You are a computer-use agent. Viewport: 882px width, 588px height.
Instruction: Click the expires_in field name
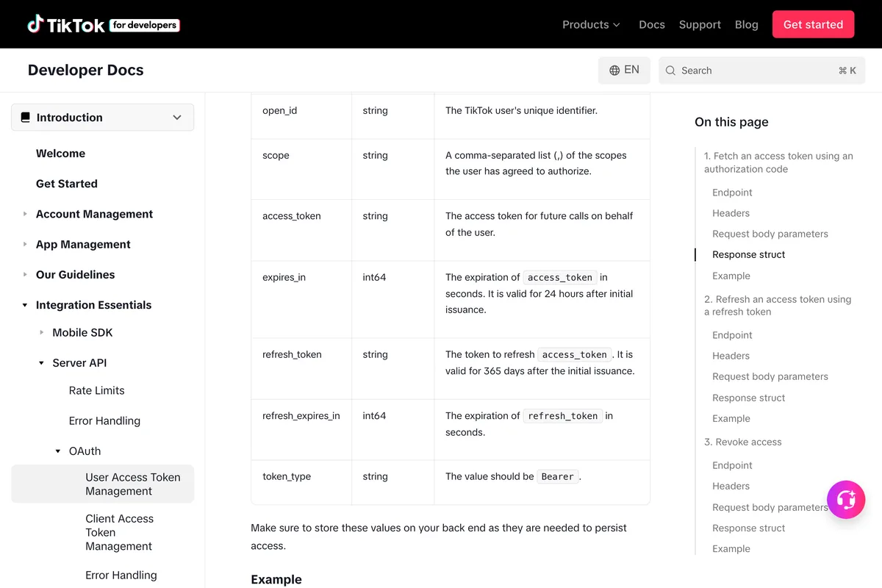pyautogui.click(x=284, y=277)
